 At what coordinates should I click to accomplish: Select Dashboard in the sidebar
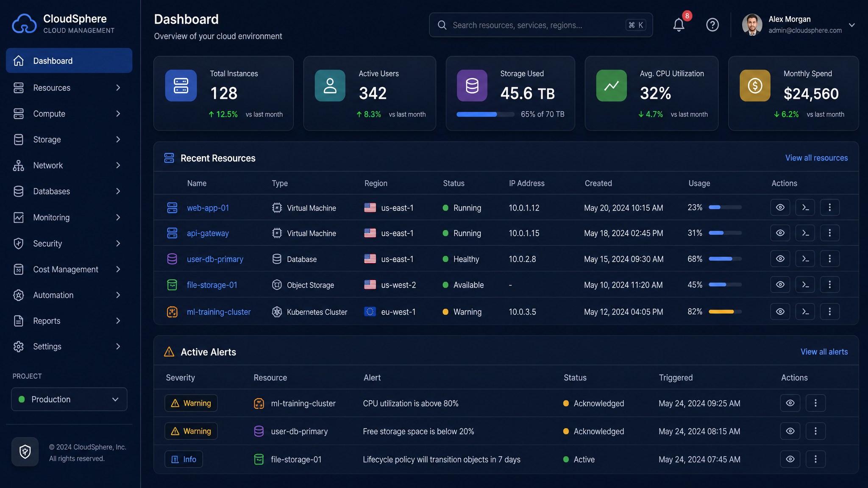(69, 61)
